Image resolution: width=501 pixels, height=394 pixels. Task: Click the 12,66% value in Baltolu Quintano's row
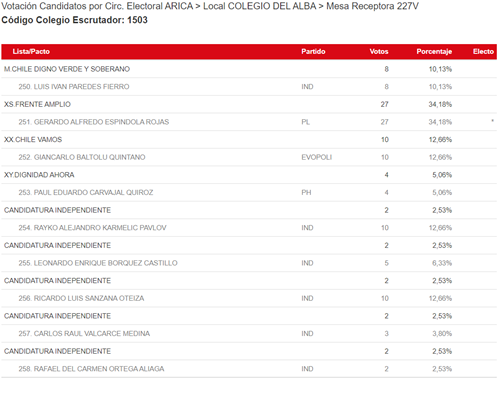click(440, 157)
